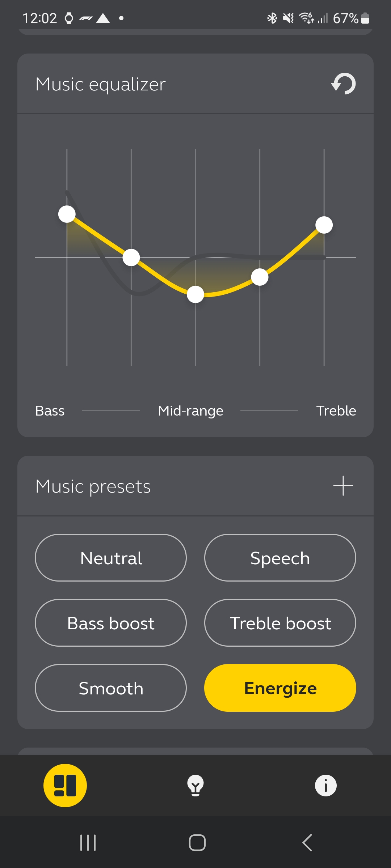This screenshot has height=868, width=391.
Task: Choose the Treble boost preset
Action: 280,623
